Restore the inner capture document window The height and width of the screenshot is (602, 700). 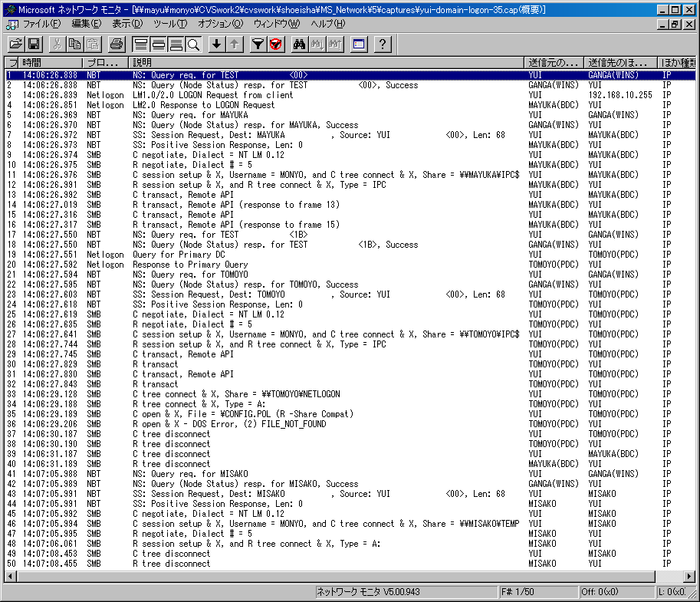coord(675,25)
